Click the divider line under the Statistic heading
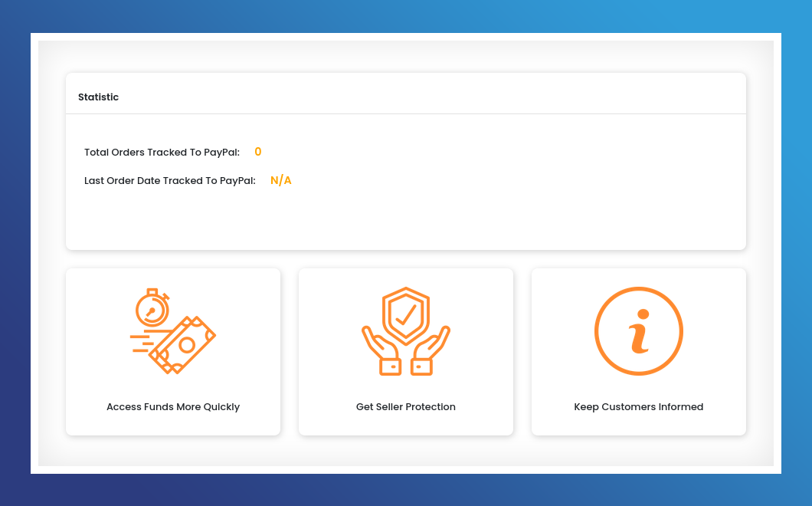Viewport: 812px width, 506px height. pyautogui.click(x=406, y=114)
